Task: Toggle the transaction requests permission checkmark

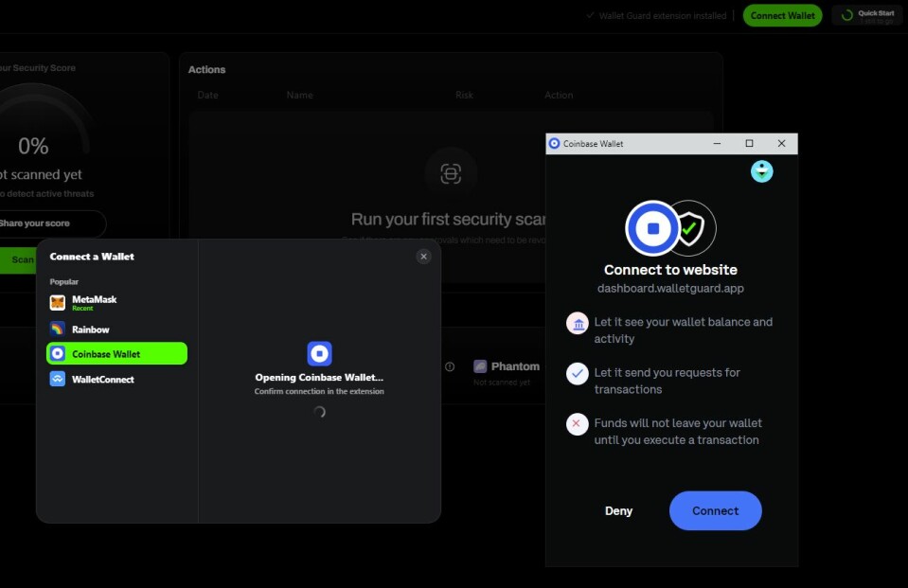Action: tap(578, 373)
